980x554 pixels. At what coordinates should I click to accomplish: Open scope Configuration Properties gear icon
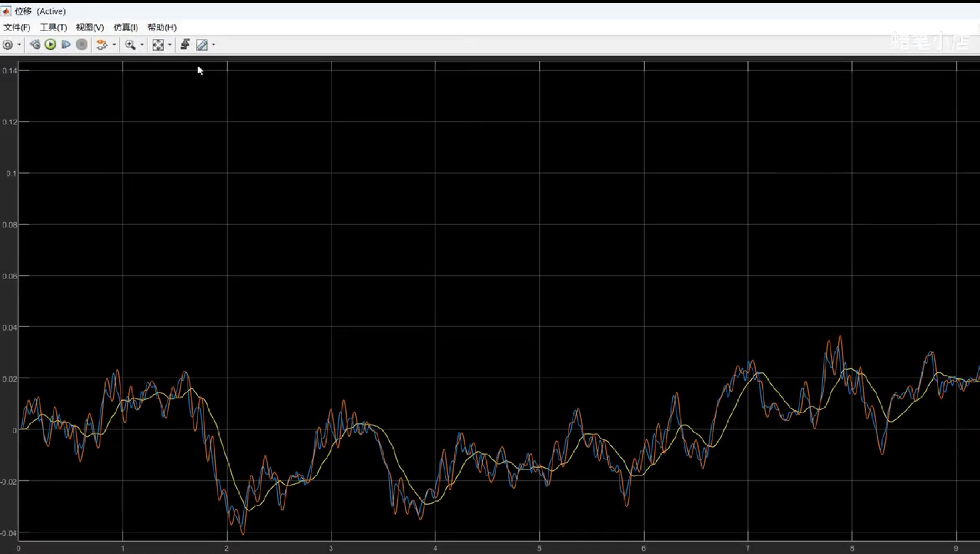[x=7, y=45]
